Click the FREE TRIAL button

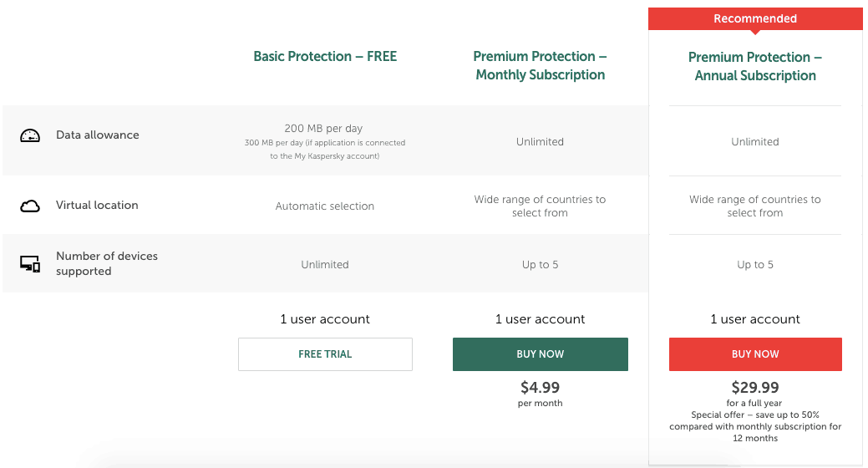pos(325,354)
